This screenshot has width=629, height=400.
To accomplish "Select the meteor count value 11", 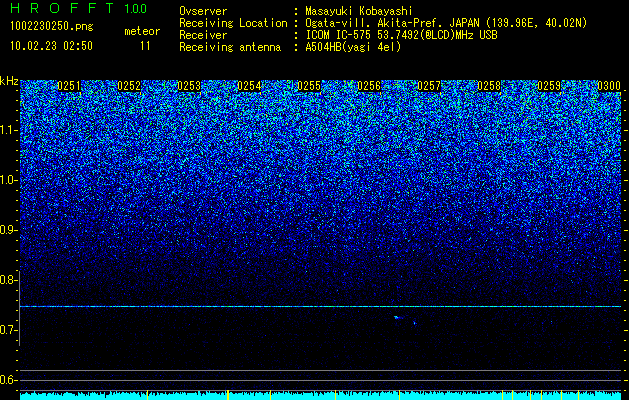I will [x=145, y=46].
